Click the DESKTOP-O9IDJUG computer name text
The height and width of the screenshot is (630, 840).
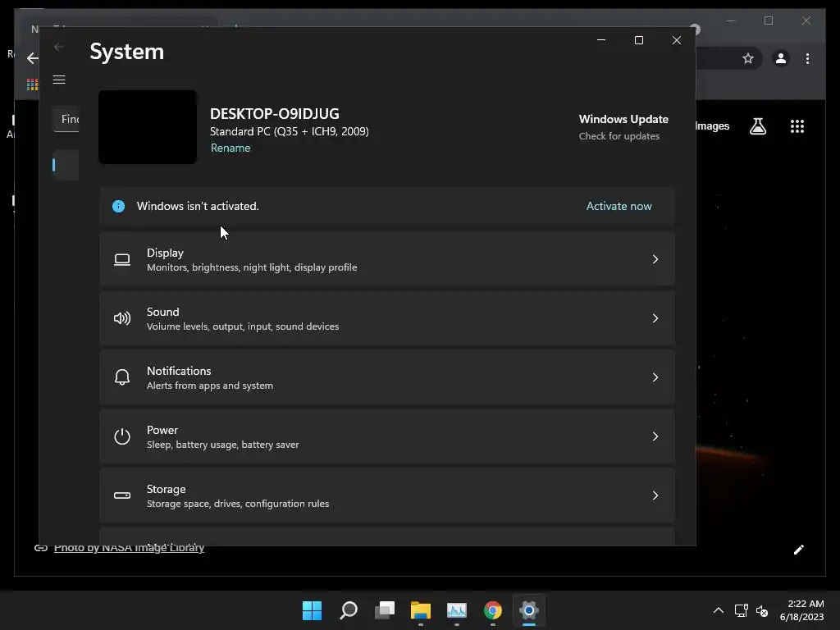pyautogui.click(x=274, y=113)
